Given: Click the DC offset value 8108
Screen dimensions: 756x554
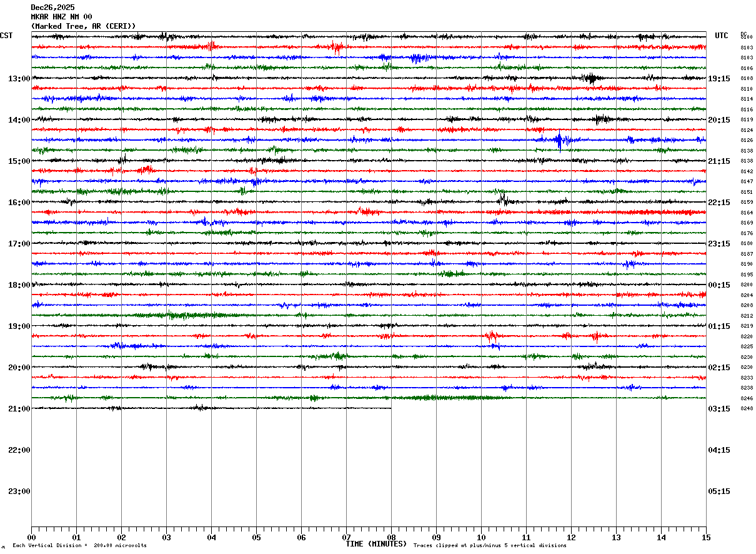Looking at the screenshot, I should point(747,79).
